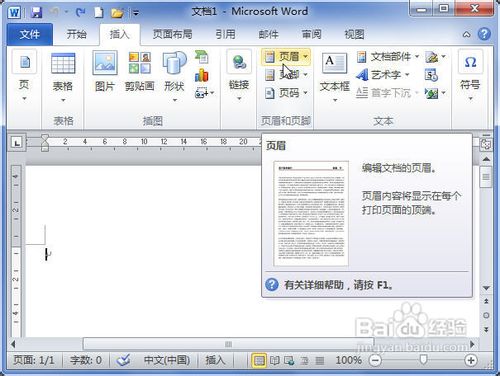Toggle the 插入 insert mode in status bar
Screen dimensions: 500x376
pos(215,360)
